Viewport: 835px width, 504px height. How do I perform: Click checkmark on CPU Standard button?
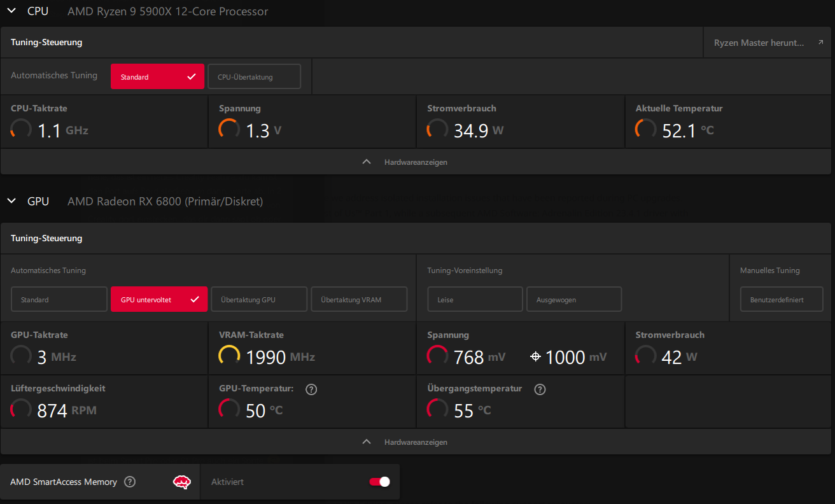click(x=191, y=76)
